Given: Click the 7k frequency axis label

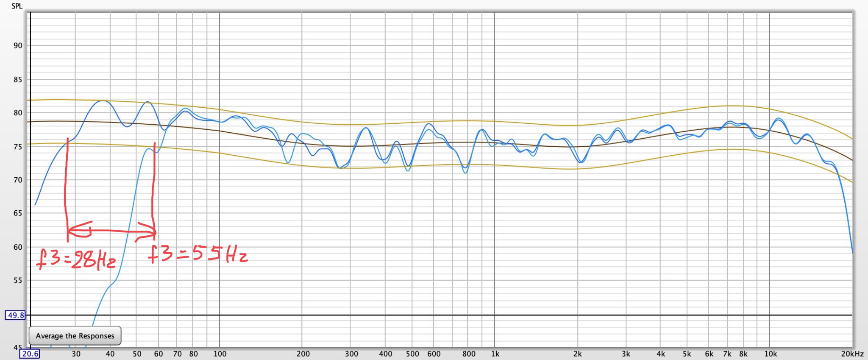Looking at the screenshot, I should click(727, 354).
